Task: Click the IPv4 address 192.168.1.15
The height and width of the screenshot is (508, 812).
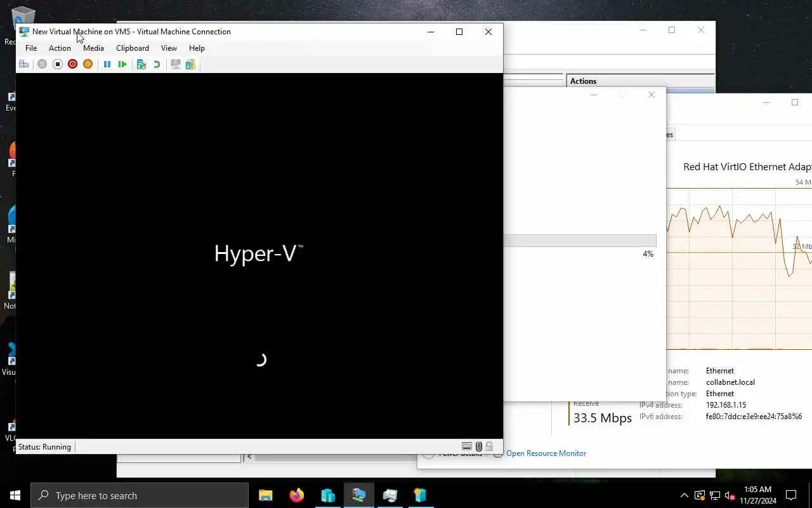Action: click(726, 405)
